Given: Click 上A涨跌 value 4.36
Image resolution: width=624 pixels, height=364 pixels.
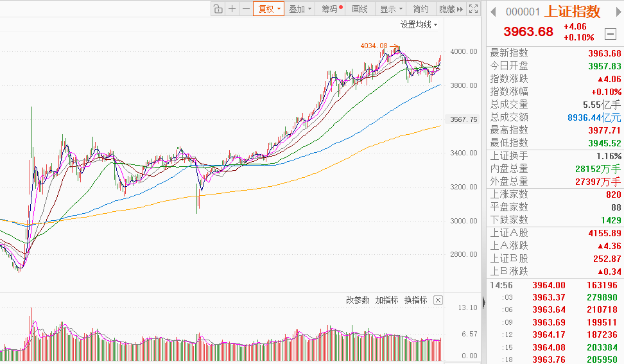Looking at the screenshot, I should click(609, 246).
